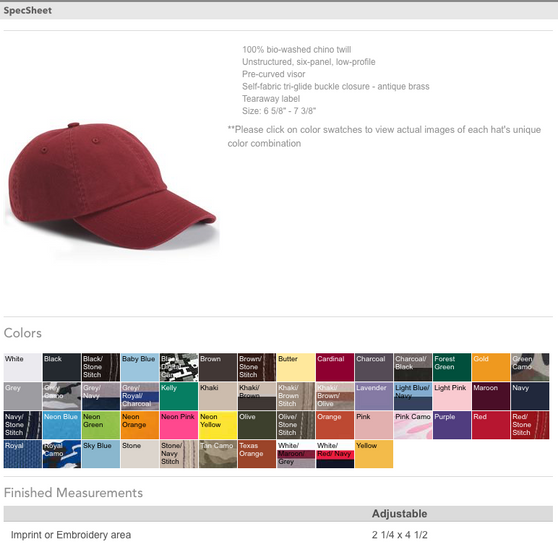Select the White/Red/Navy swatch

coord(335,454)
